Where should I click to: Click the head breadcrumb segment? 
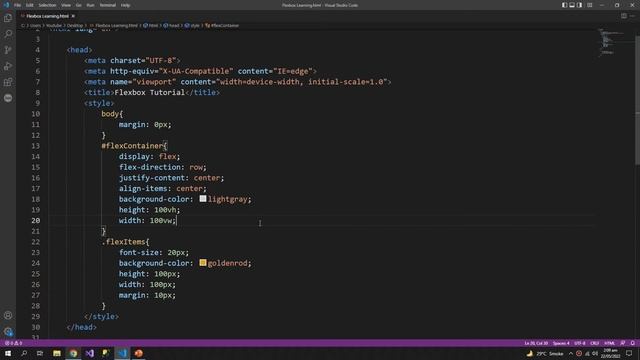pyautogui.click(x=171, y=25)
